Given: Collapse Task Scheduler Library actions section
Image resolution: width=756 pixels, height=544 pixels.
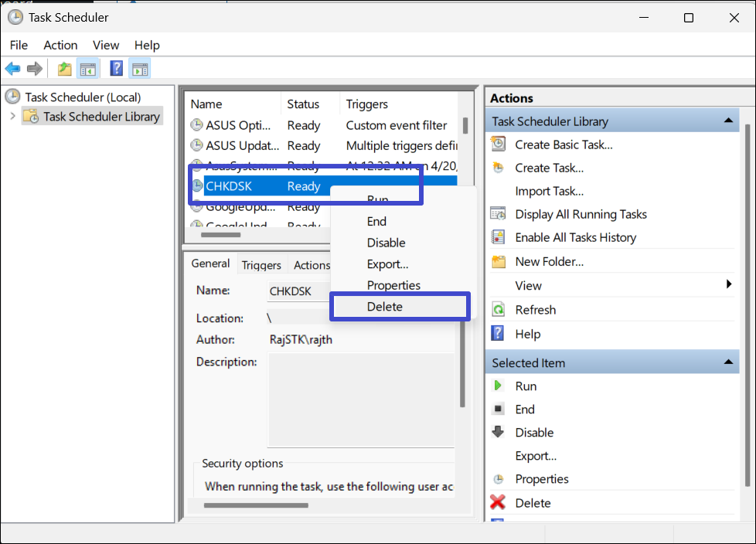Looking at the screenshot, I should tap(727, 121).
